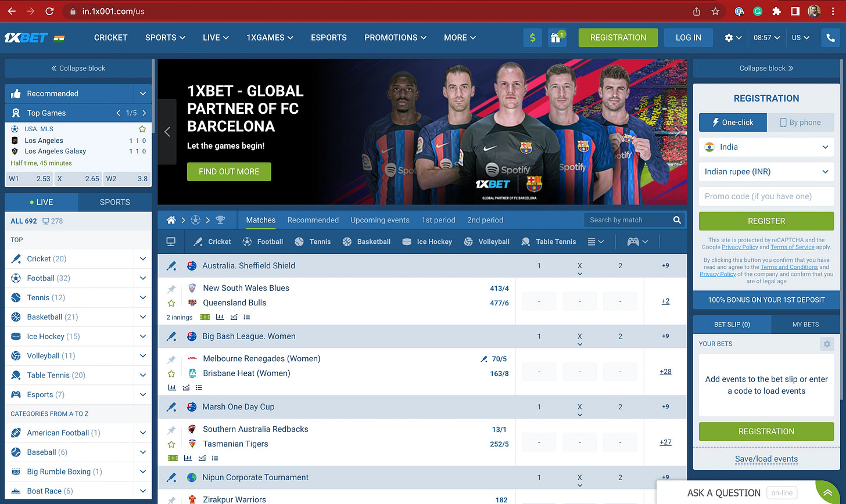The image size is (846, 504).
Task: Open the Upcoming events tab
Action: tap(380, 220)
